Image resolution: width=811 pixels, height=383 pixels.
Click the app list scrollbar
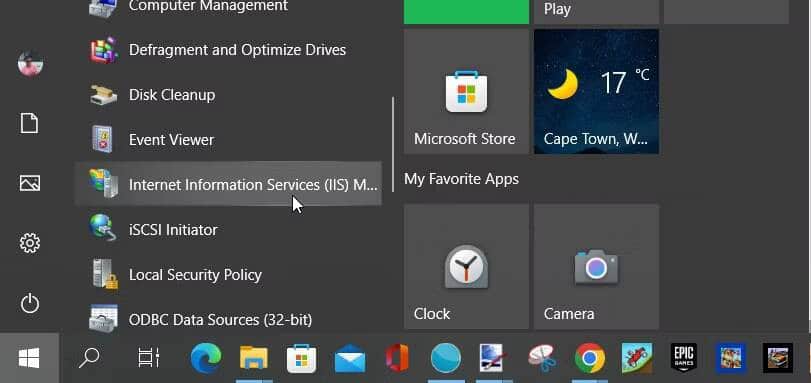[393, 144]
